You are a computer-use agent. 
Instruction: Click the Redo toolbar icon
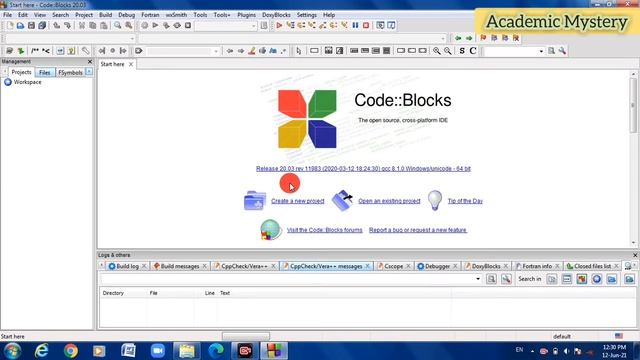pos(67,25)
